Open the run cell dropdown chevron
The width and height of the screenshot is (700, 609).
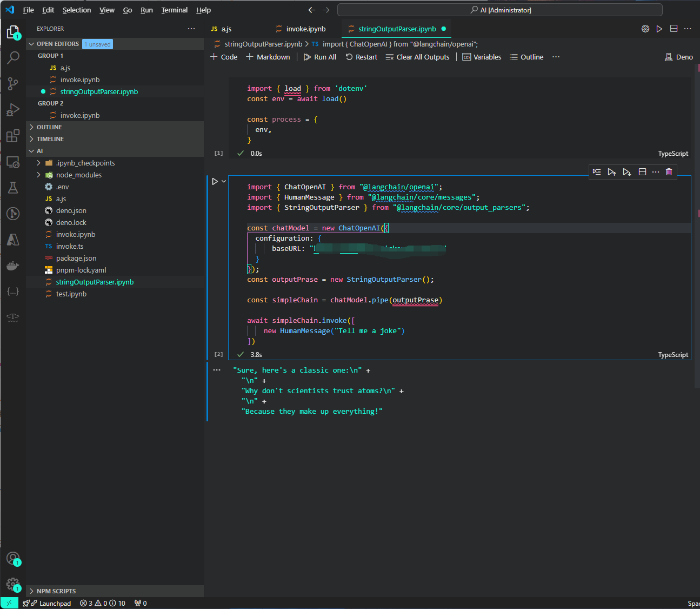pyautogui.click(x=223, y=181)
